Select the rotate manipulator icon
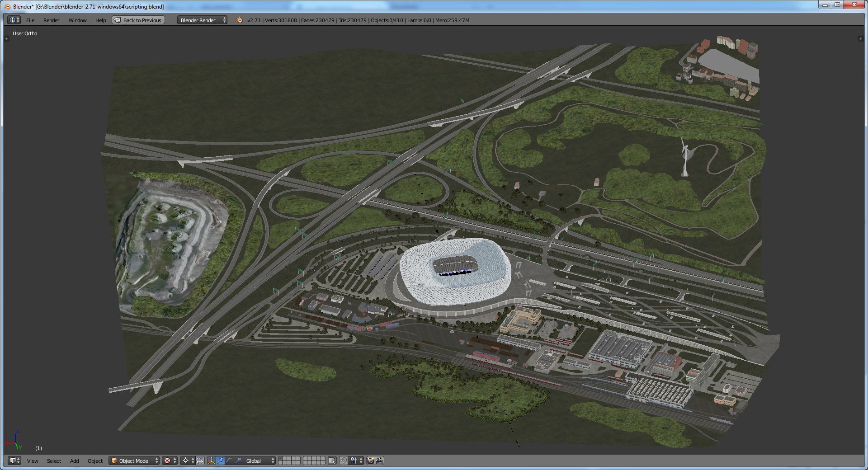This screenshot has width=868, height=470. point(229,461)
